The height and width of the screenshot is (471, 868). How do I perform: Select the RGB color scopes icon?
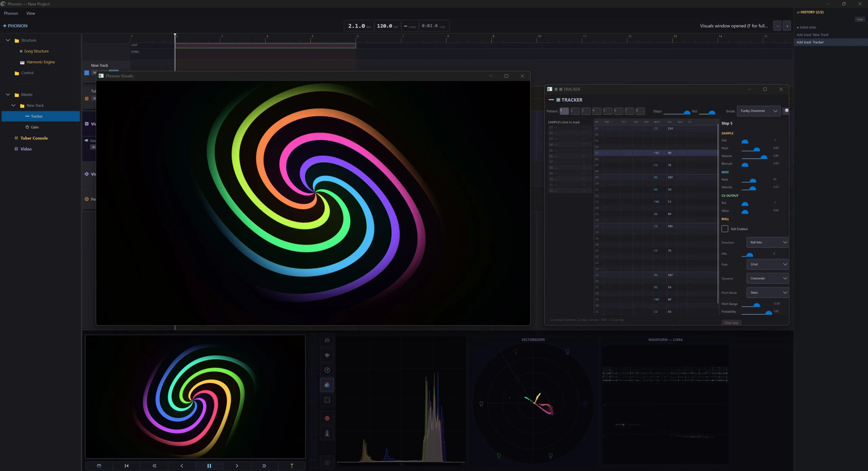[327, 385]
